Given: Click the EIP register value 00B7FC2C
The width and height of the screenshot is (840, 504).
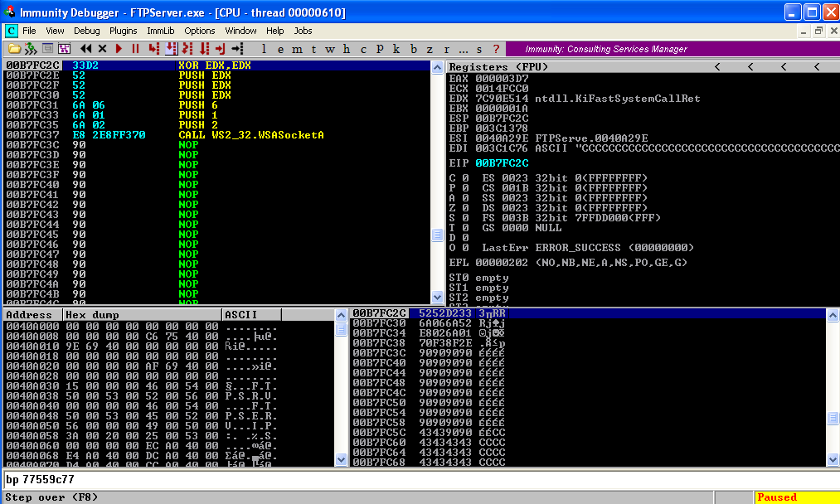Looking at the screenshot, I should 502,162.
